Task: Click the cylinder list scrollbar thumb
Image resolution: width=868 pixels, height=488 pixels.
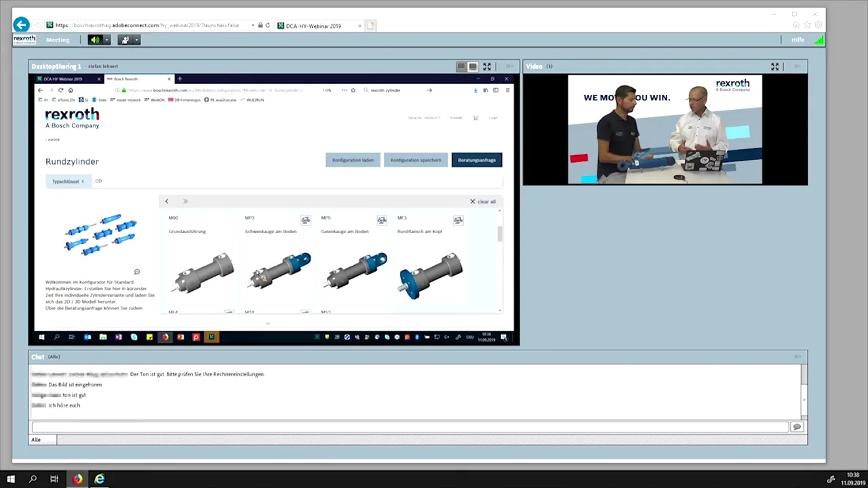Action: pos(500,234)
